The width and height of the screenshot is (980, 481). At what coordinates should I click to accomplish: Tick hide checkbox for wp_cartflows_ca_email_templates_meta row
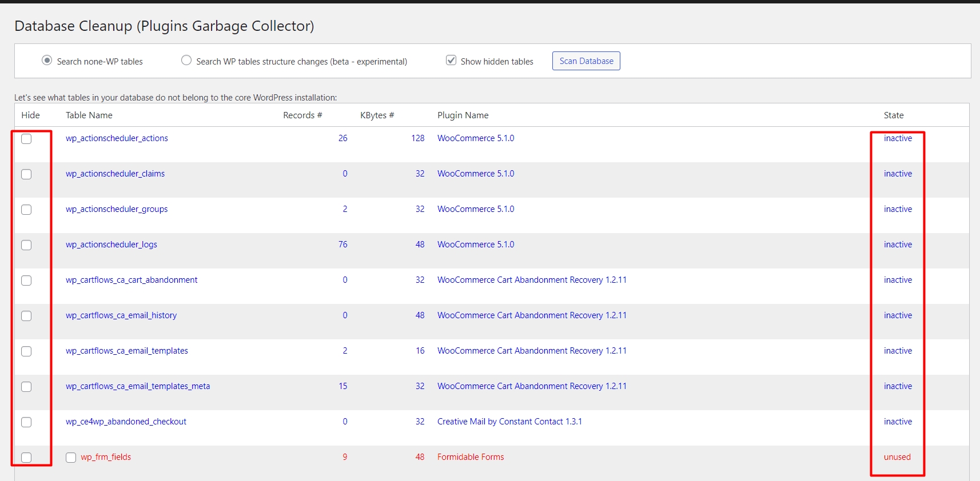click(x=26, y=387)
